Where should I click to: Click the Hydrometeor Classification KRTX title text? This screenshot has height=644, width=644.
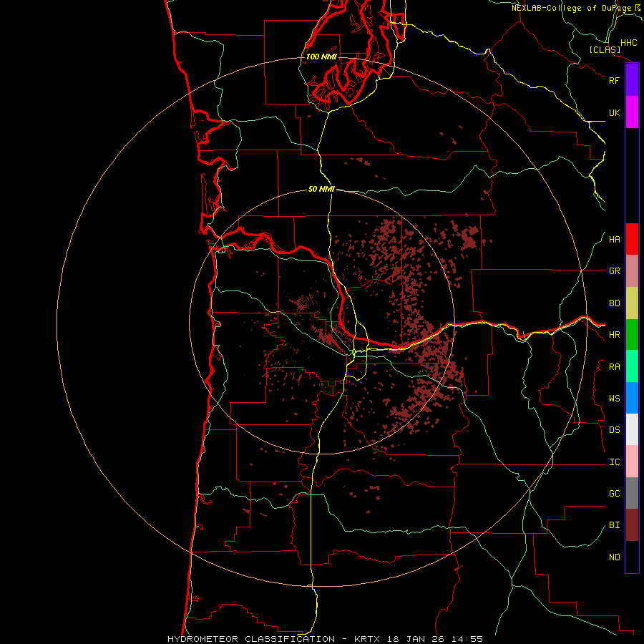click(x=326, y=639)
